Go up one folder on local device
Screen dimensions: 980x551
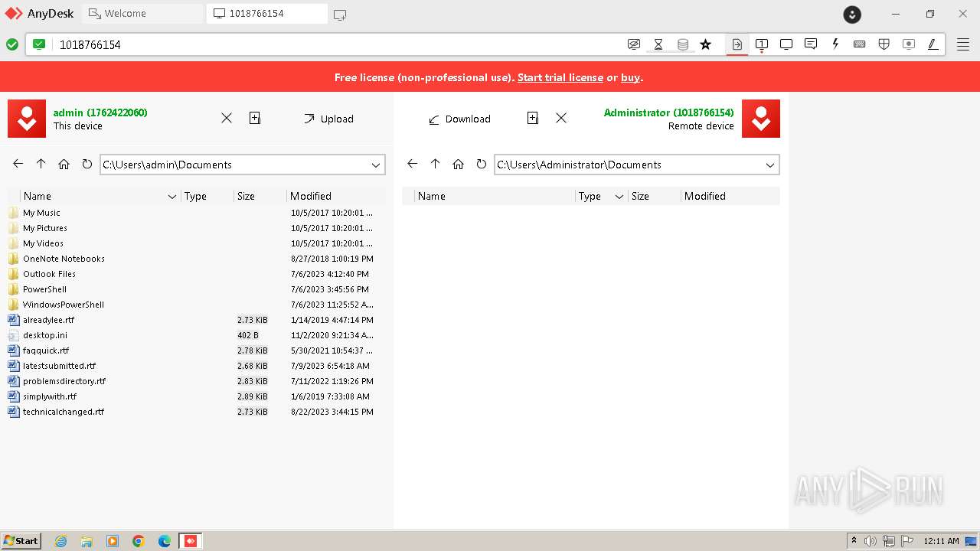tap(41, 164)
